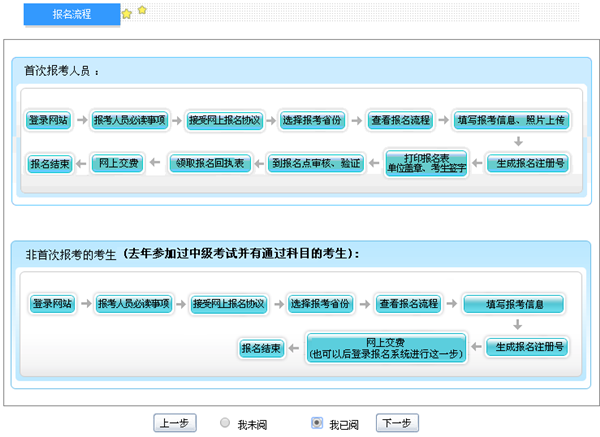Click 查看报名流程 box in first-time flow
Viewport: 600px width, 437px height.
pos(400,120)
